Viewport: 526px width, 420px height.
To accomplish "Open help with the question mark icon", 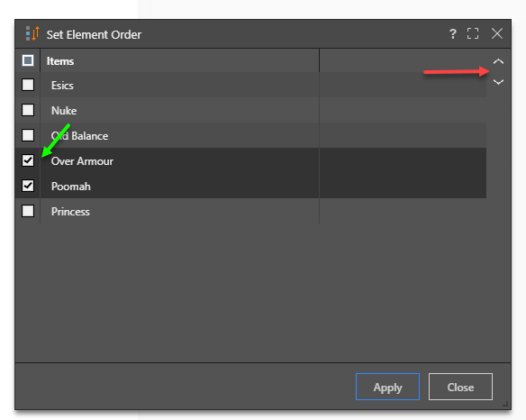I will click(x=452, y=34).
